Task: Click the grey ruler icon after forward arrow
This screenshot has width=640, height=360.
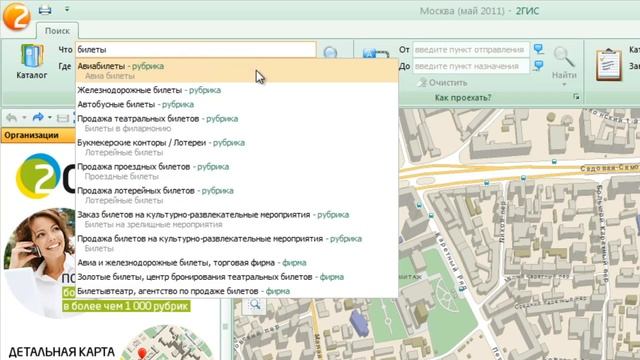Action: (x=62, y=118)
